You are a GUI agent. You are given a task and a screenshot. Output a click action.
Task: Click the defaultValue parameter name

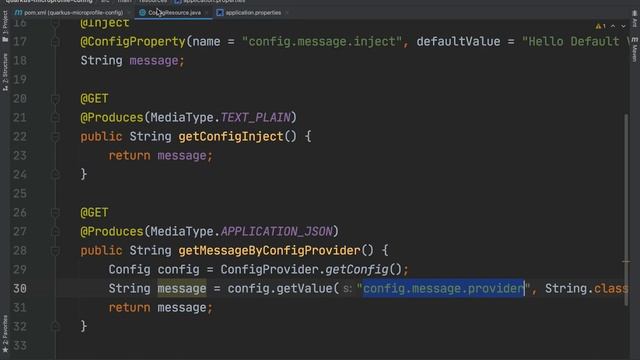pos(458,42)
